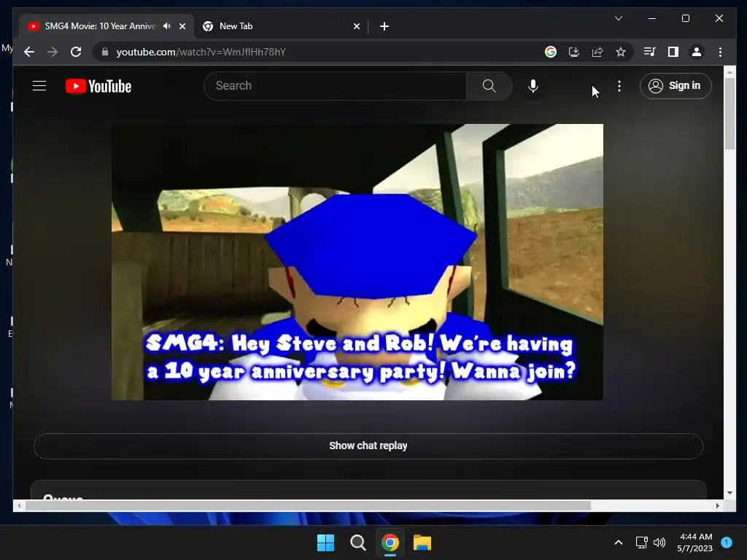Toggle Chrome side panel

click(x=673, y=52)
